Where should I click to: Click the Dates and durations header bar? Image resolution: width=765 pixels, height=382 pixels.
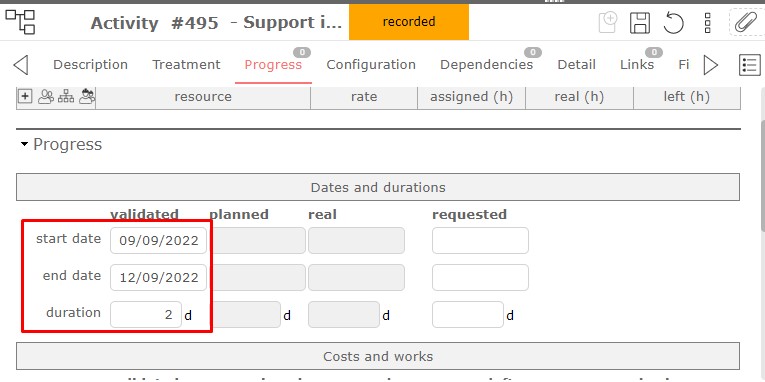pyautogui.click(x=378, y=187)
